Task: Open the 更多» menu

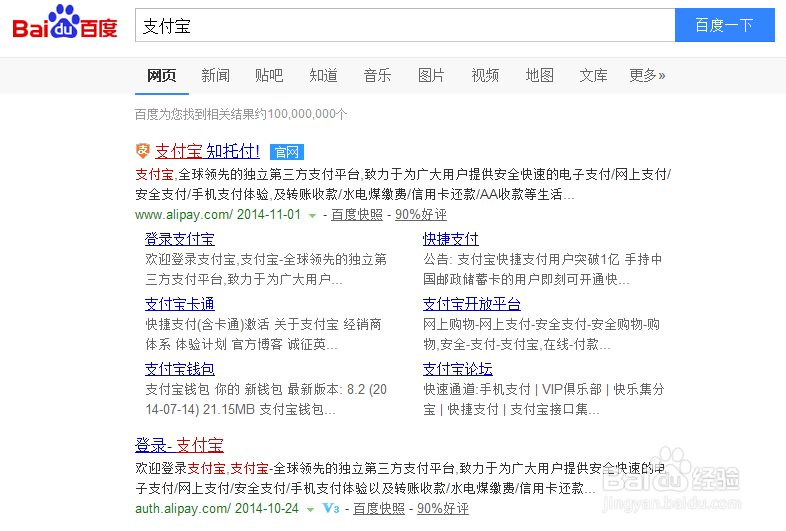Action: 647,75
